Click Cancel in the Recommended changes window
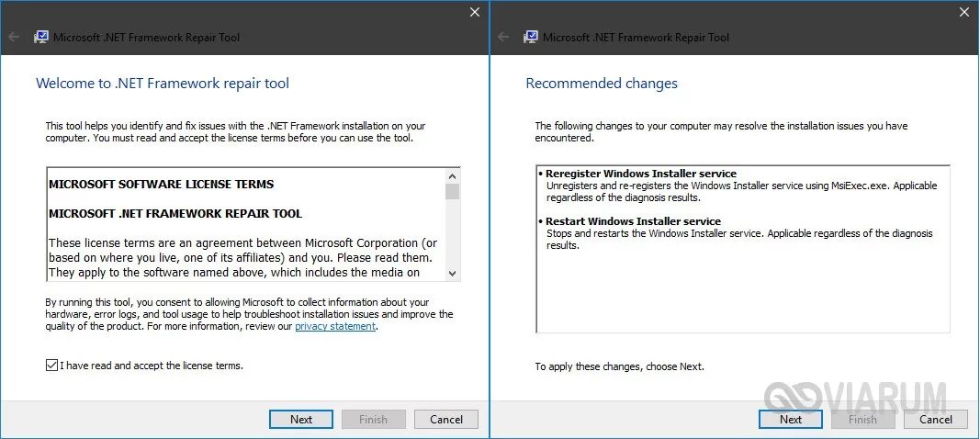The width and height of the screenshot is (980, 439). [x=936, y=419]
